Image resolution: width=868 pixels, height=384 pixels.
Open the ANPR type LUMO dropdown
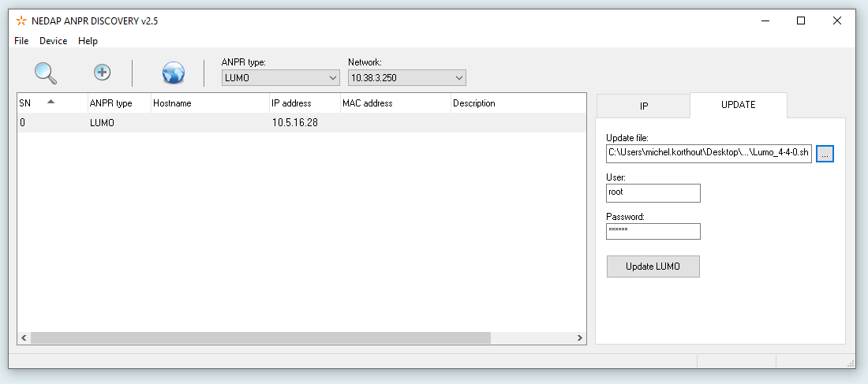[x=281, y=78]
